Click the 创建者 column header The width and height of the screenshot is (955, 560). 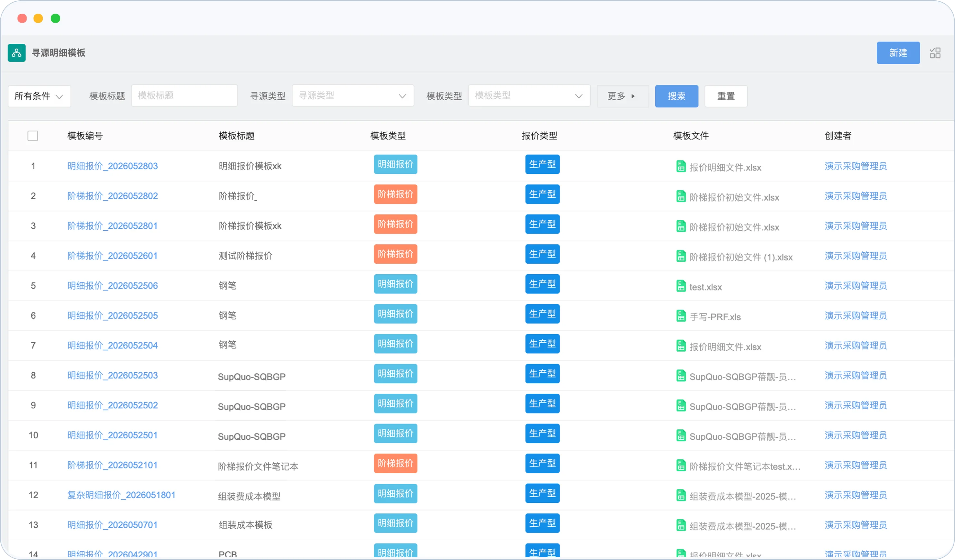[x=838, y=136]
